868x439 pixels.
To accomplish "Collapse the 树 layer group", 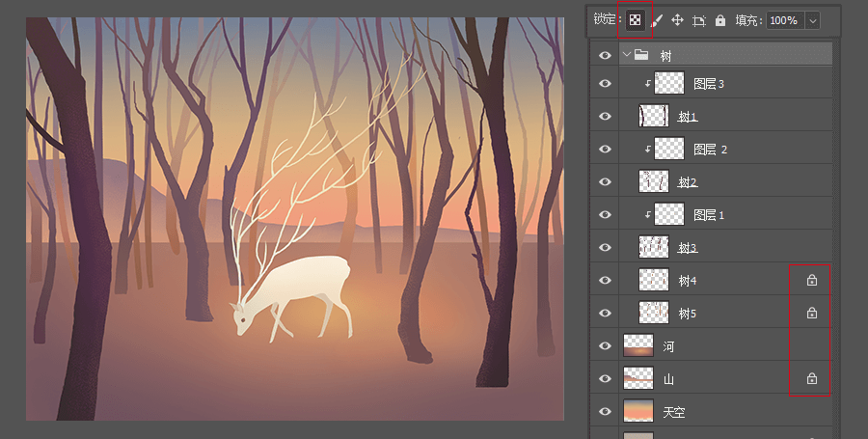I will (x=626, y=56).
